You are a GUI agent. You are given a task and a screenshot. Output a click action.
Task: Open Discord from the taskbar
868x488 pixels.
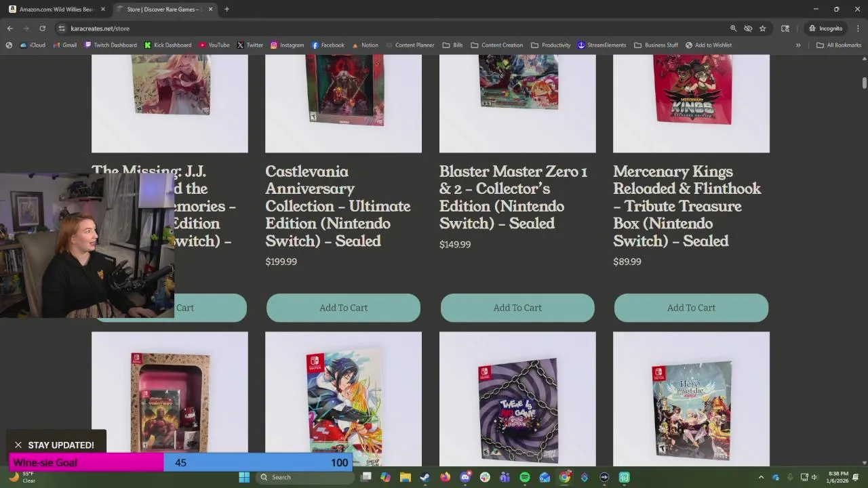465,477
